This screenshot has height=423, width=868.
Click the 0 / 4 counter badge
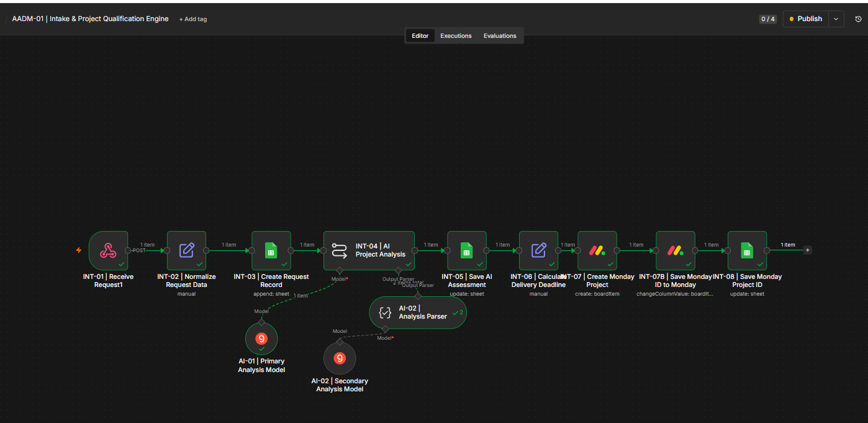coord(767,19)
